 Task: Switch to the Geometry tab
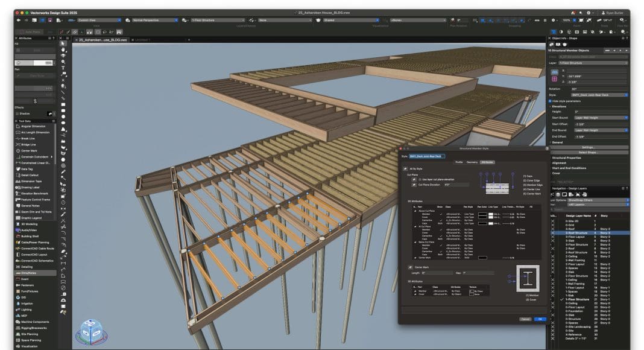[x=472, y=162]
